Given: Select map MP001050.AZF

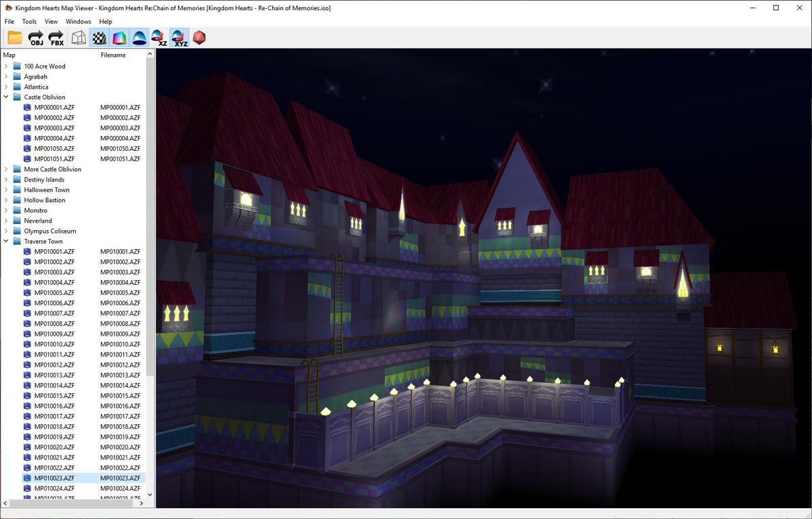Looking at the screenshot, I should click(x=54, y=148).
